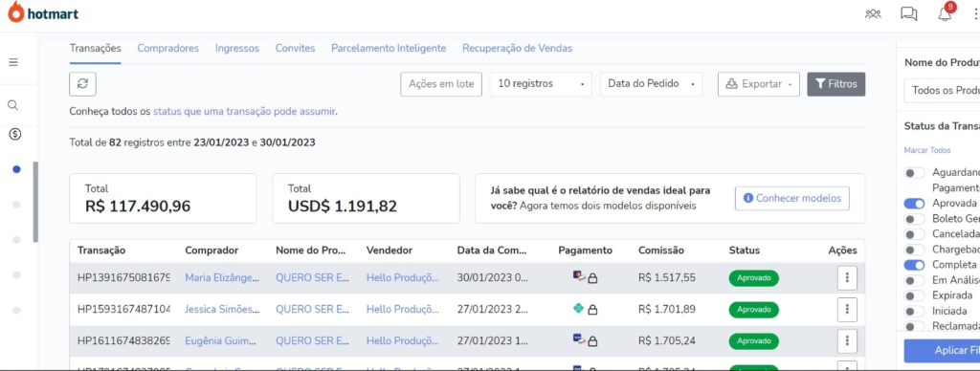Open actions menu for Maria Elizânge row

(847, 277)
